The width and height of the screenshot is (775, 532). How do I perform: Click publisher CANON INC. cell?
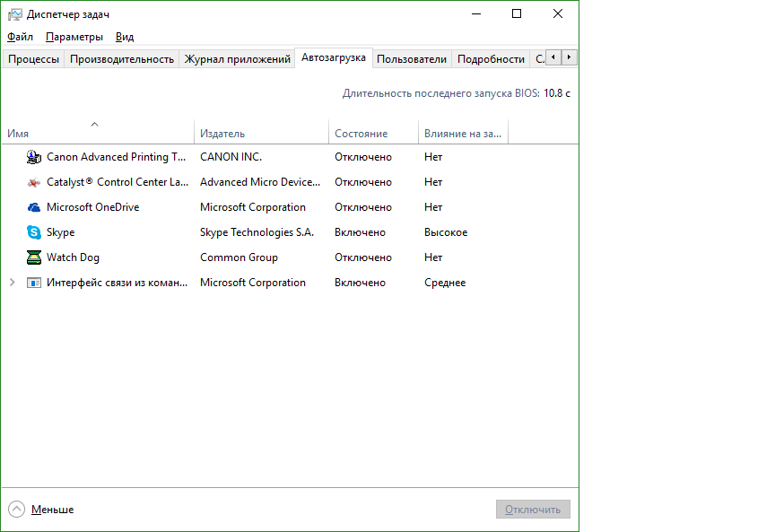coord(231,157)
